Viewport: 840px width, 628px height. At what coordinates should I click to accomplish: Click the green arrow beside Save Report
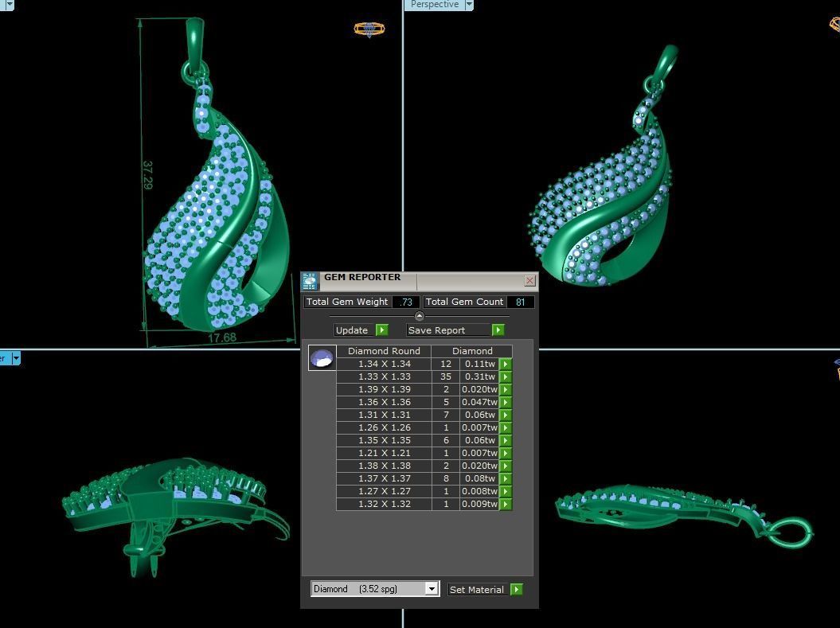[x=498, y=330]
